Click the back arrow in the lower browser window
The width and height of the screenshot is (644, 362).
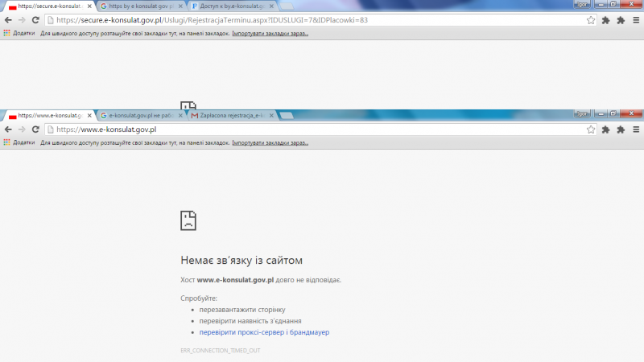(8, 130)
